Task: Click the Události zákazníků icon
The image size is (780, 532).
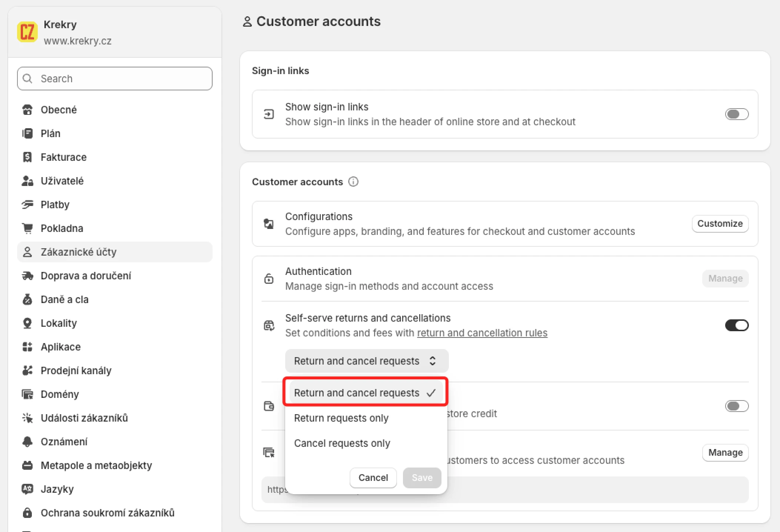Action: pyautogui.click(x=27, y=418)
